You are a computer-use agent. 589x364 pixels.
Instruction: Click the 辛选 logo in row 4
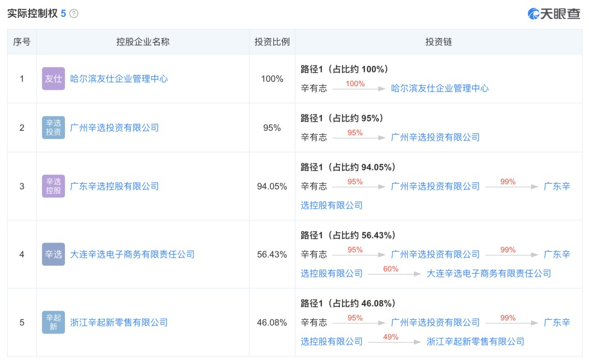[x=53, y=254]
